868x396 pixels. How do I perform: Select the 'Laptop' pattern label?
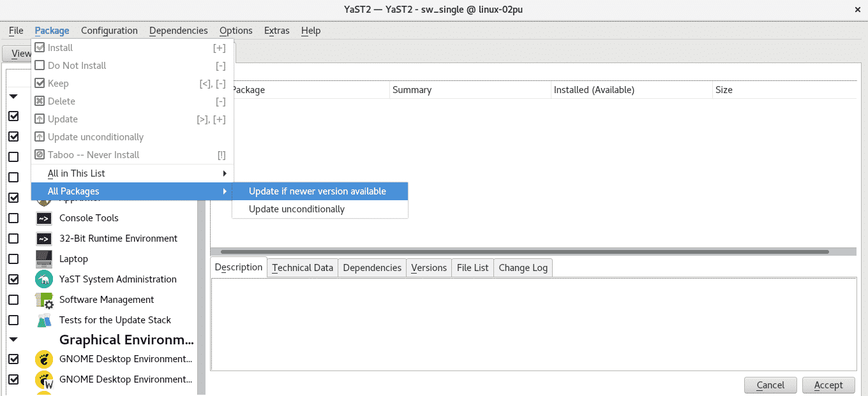[73, 259]
